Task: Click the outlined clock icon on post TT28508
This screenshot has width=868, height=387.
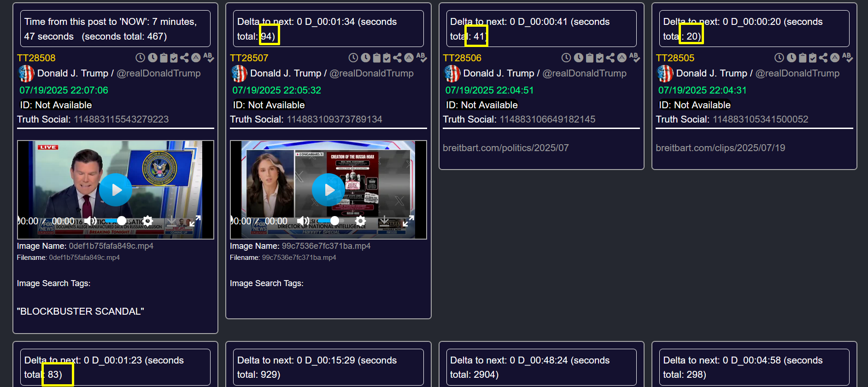Action: [140, 58]
